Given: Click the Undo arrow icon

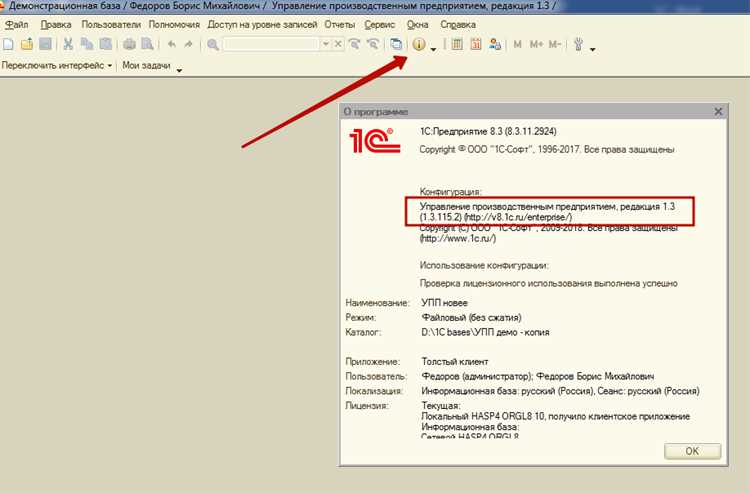Looking at the screenshot, I should 172,44.
